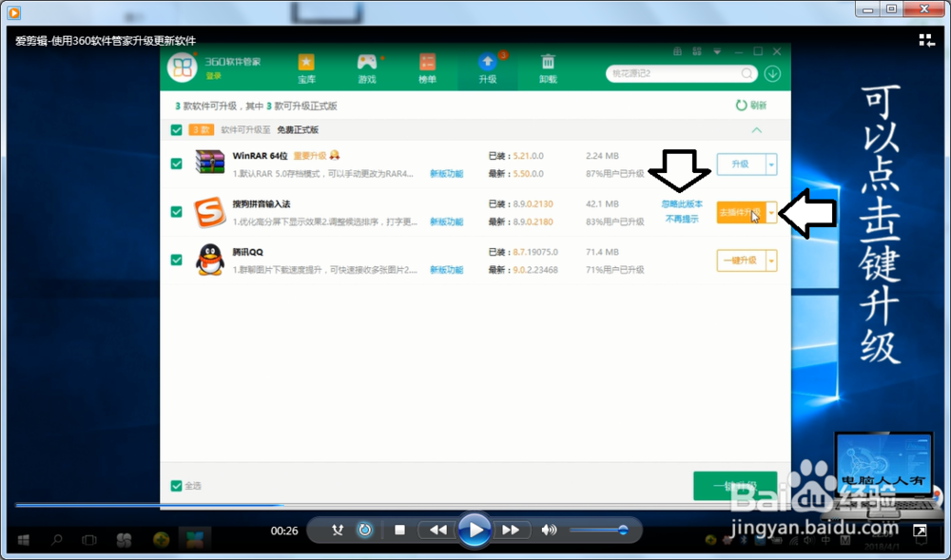Toggle the 全选 select-all checkbox
951x560 pixels.
(x=177, y=486)
